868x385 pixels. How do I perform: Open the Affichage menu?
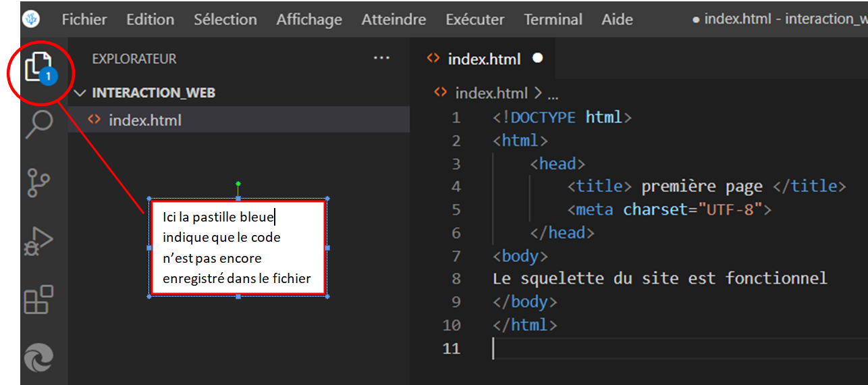pyautogui.click(x=309, y=20)
